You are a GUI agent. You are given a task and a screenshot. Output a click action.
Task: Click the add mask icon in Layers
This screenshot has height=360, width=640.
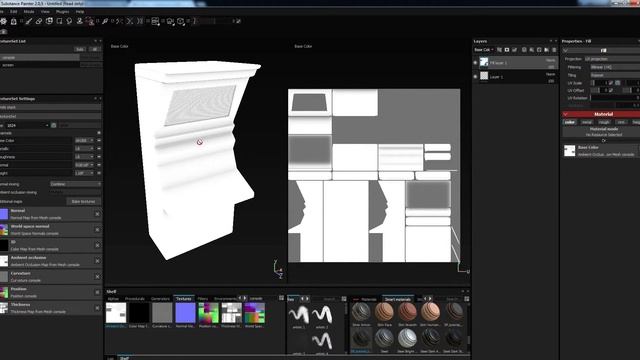coord(507,50)
